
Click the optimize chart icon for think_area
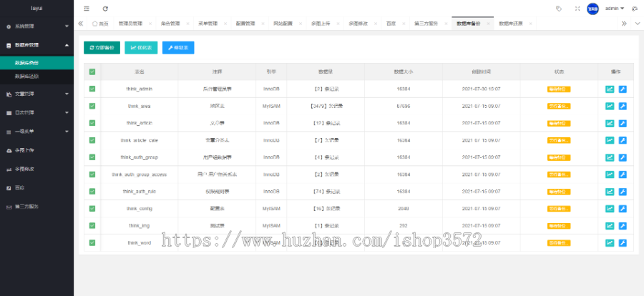coord(610,106)
